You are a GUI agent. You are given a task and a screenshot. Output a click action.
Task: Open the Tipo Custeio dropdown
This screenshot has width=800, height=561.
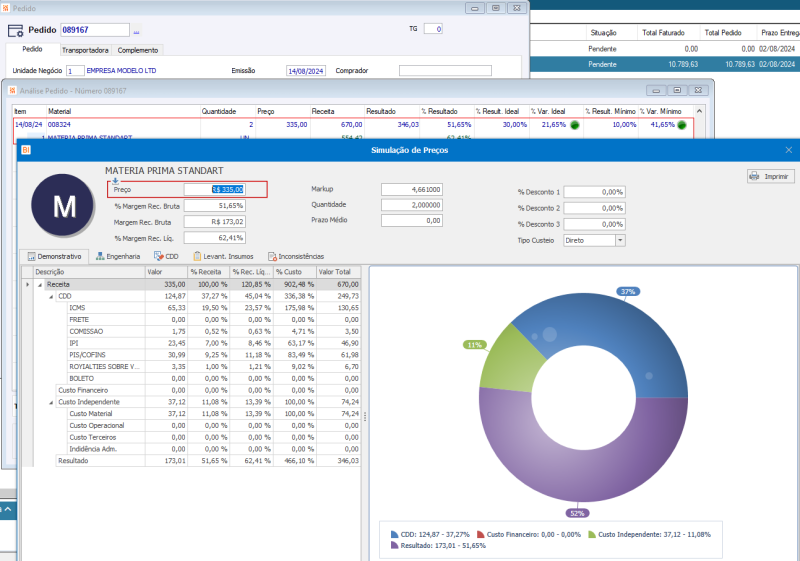click(620, 240)
